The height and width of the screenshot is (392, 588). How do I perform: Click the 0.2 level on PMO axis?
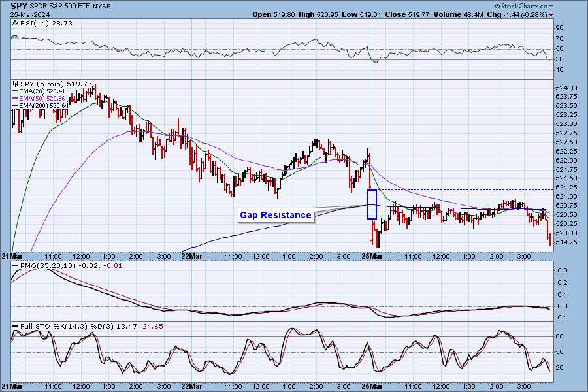point(563,283)
